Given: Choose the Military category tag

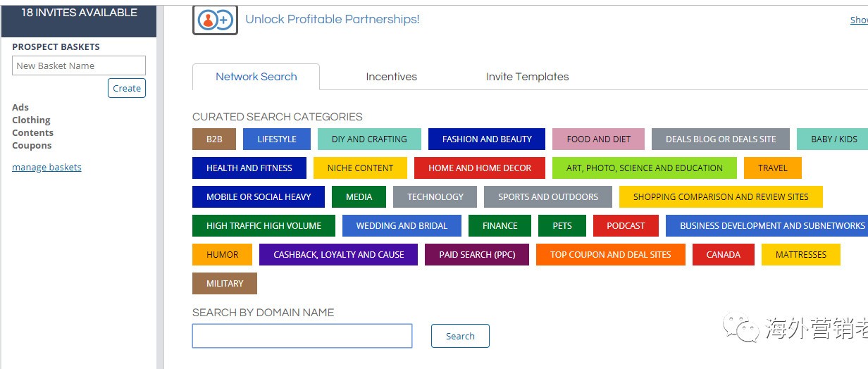Looking at the screenshot, I should [225, 284].
